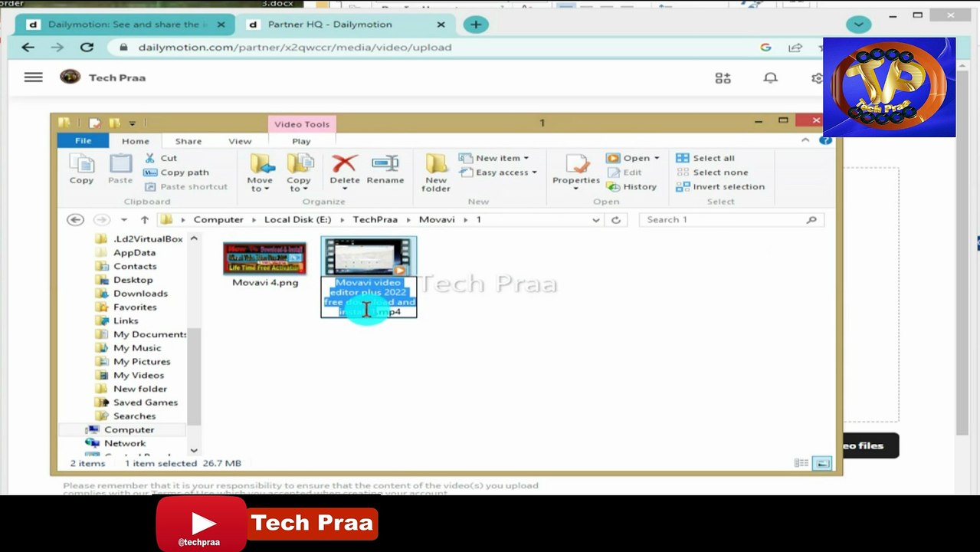This screenshot has height=552, width=980.
Task: Click Local Disk (E:) in breadcrumb
Action: (298, 219)
